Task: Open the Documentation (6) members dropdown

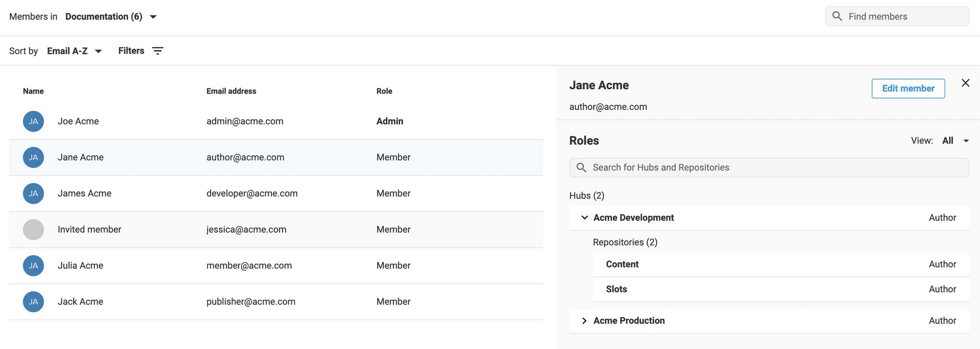Action: (111, 17)
